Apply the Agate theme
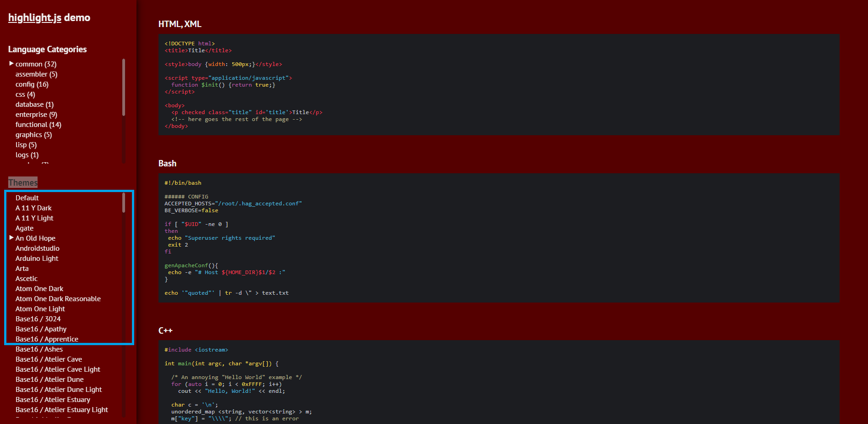This screenshot has width=868, height=424. coord(24,228)
